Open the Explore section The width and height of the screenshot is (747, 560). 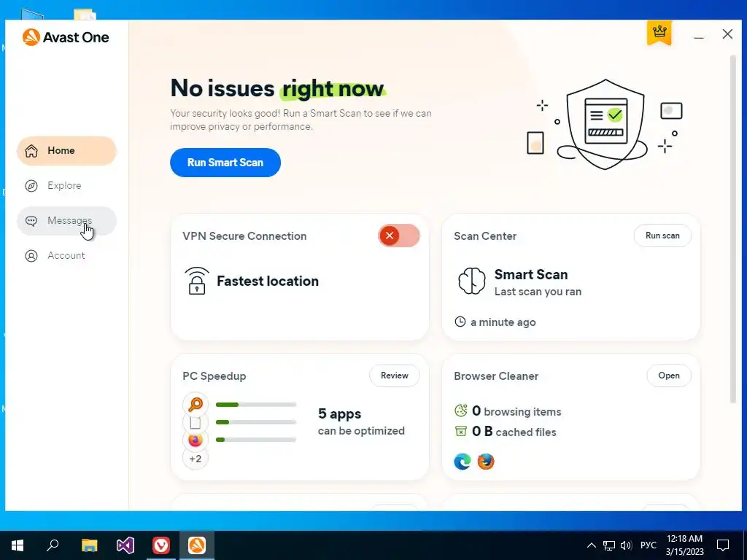[x=66, y=186]
